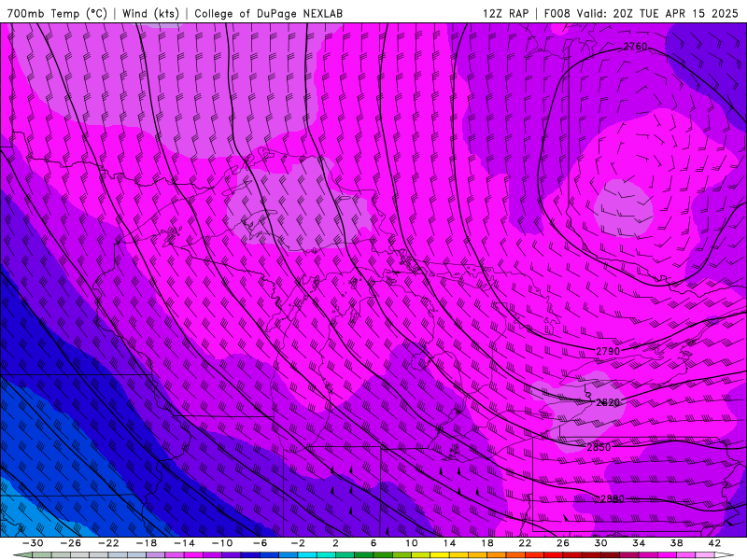The width and height of the screenshot is (747, 560).
Task: Click the 34 colorbar scale label
Action: 639,543
